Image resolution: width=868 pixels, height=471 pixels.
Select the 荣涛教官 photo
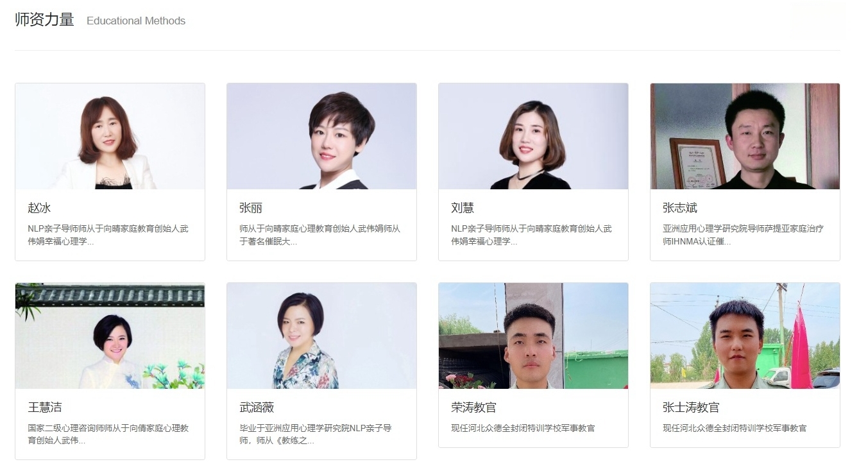pos(533,336)
